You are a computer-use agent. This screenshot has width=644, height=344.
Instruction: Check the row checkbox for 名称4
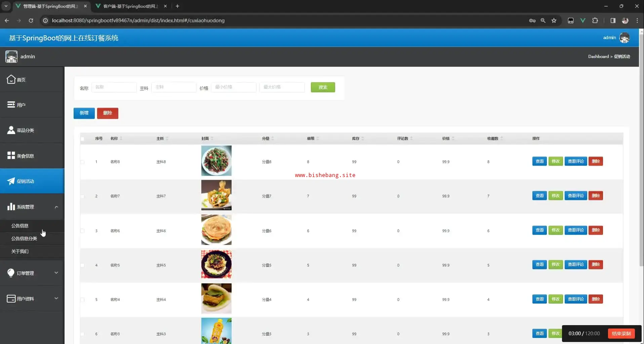click(x=82, y=300)
